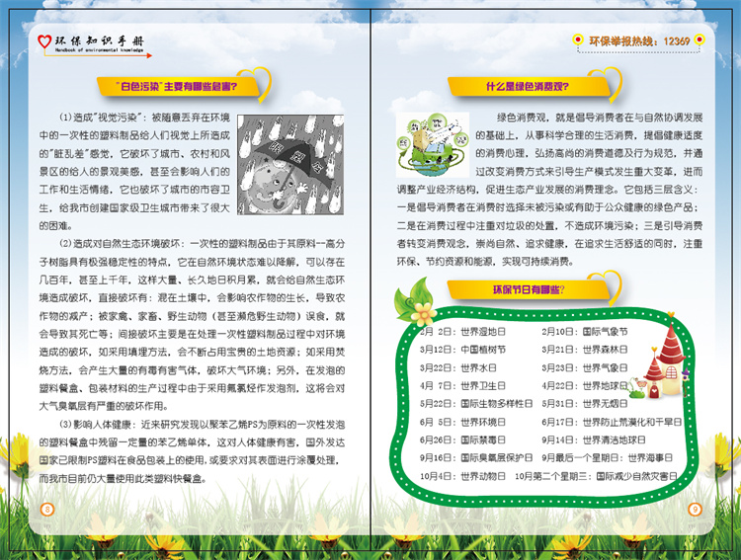
Task: Click the entry 9月16日: 国际臭氧层保护日
Action: (476, 457)
